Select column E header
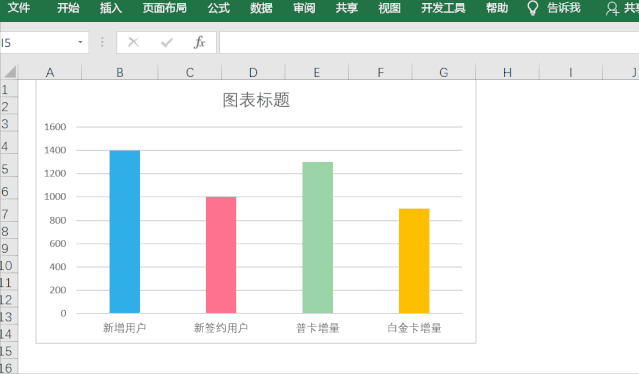The width and height of the screenshot is (639, 374). click(x=317, y=73)
